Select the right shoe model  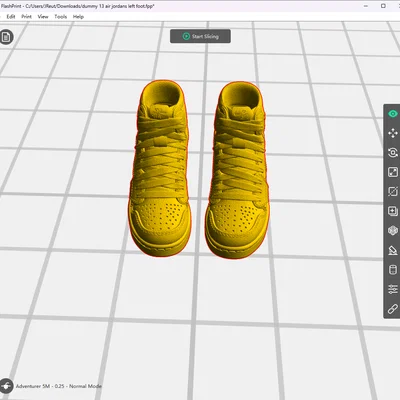tap(237, 170)
